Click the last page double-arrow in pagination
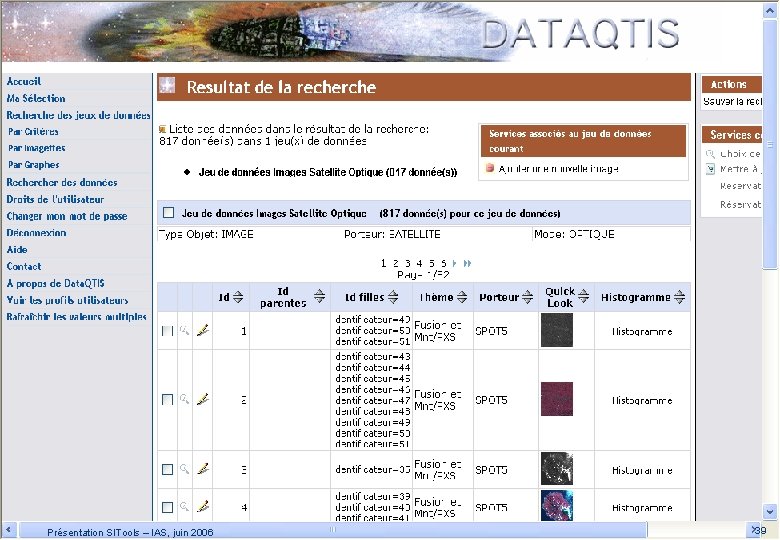Screen dimensions: 780x540 click(x=467, y=264)
